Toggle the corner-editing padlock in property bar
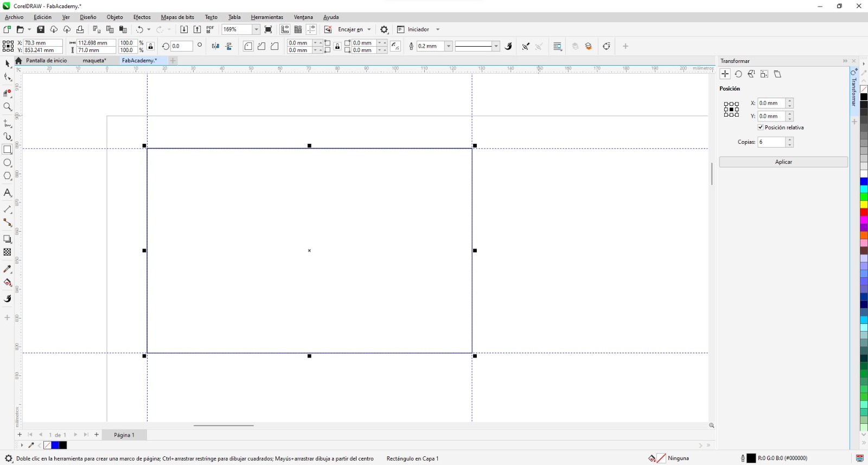Screen dimensions: 868x465 [x=337, y=46]
